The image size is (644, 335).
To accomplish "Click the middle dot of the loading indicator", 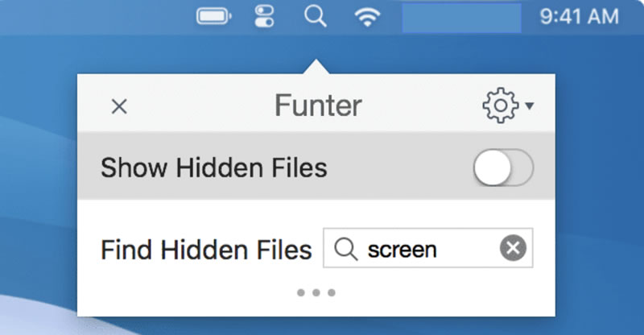I will pos(316,292).
